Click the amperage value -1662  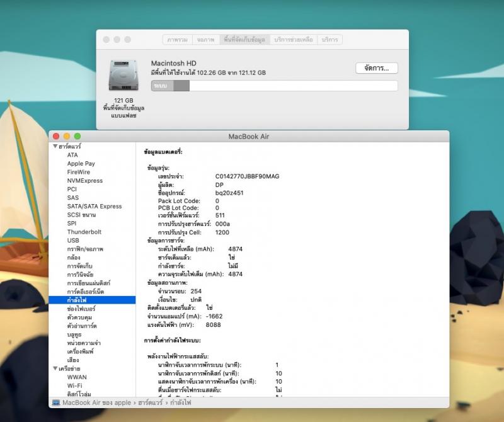click(x=214, y=316)
